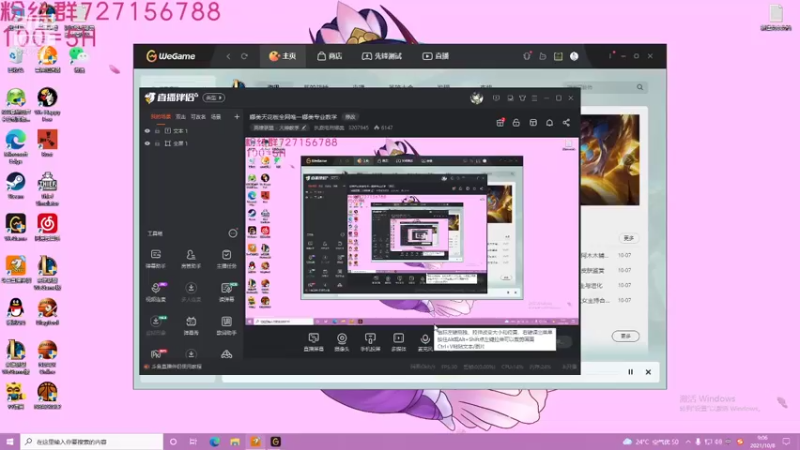Open the gift box icon with red badge
This screenshot has width=800, height=450.
pyautogui.click(x=500, y=122)
